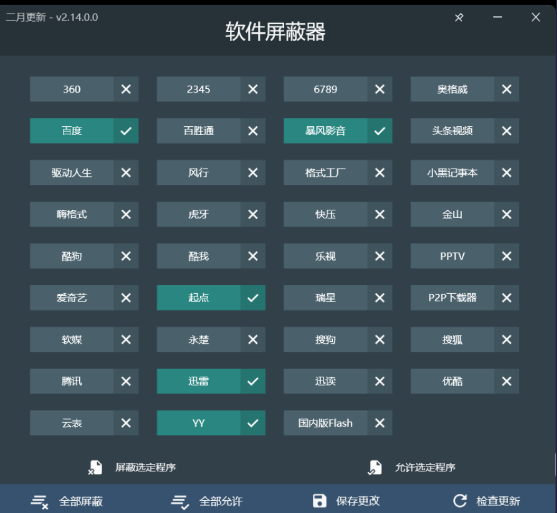Uncheck the enabled 百度 entry
Viewport: 557px width, 513px height.
84,131
